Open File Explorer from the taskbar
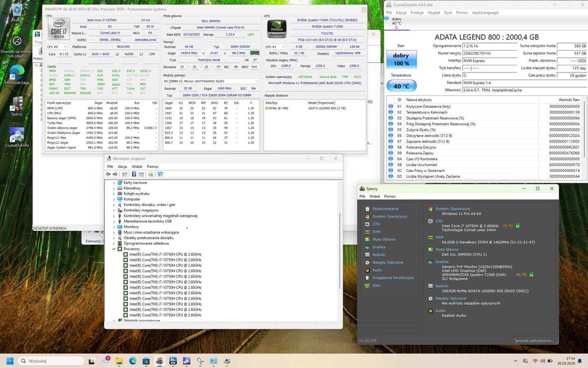 [119, 361]
